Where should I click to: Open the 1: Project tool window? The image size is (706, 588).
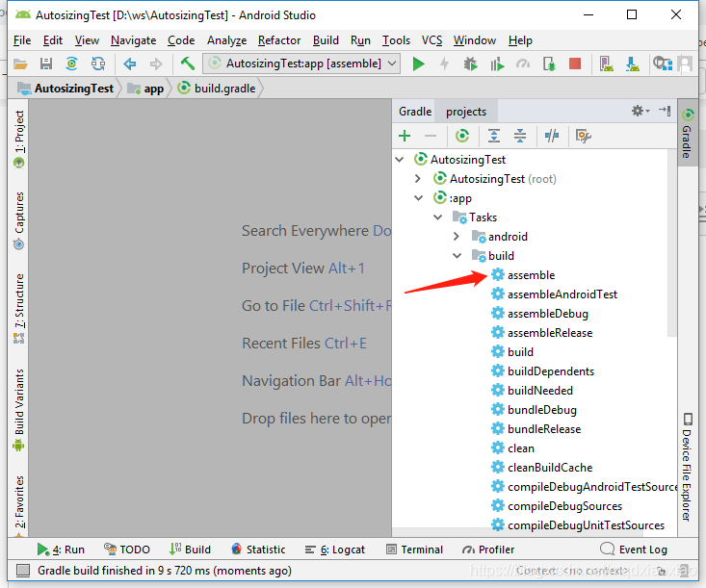click(x=19, y=139)
